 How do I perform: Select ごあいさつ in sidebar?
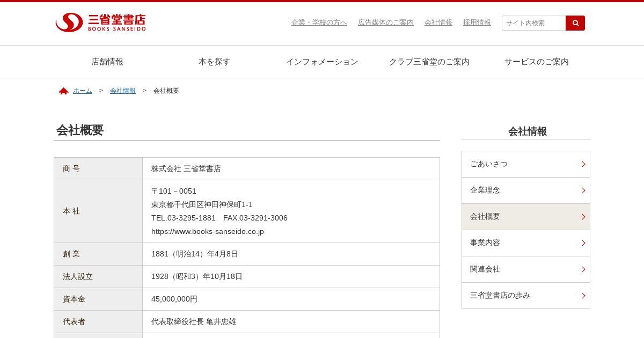click(x=526, y=164)
